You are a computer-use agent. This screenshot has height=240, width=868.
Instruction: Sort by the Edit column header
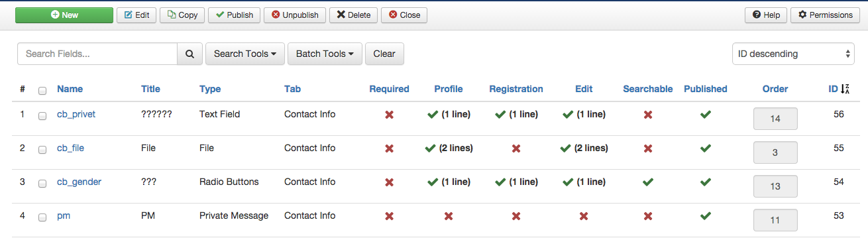584,89
